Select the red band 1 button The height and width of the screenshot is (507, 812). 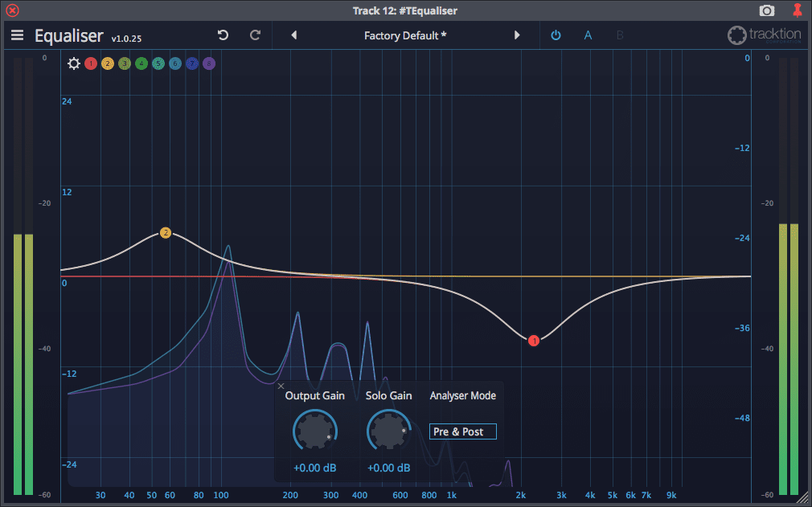tap(91, 63)
